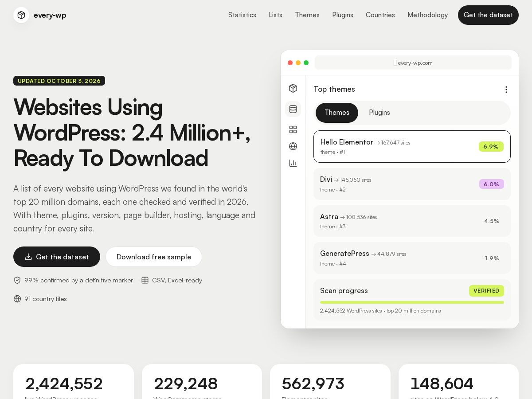Select the GeneratePress theme row
Screen dimensions: 532x399
coord(412,258)
